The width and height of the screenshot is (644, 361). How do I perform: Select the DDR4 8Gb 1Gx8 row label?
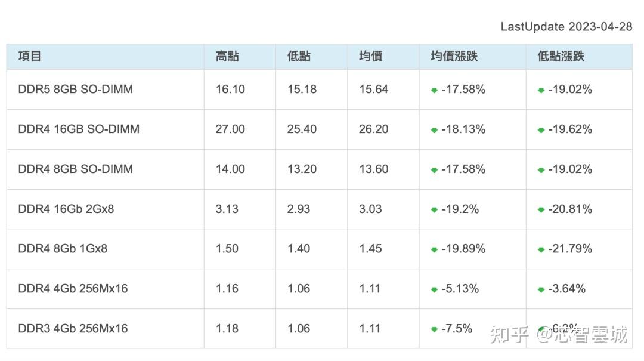coord(63,249)
